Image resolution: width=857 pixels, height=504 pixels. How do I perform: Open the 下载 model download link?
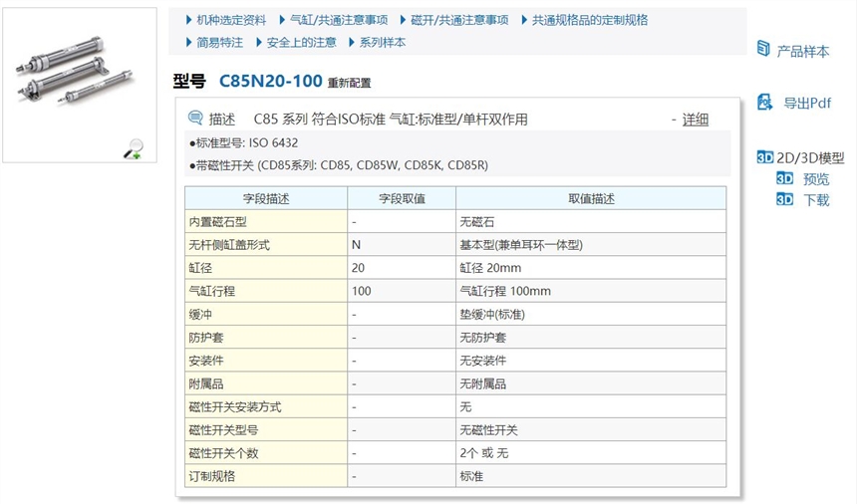point(816,200)
